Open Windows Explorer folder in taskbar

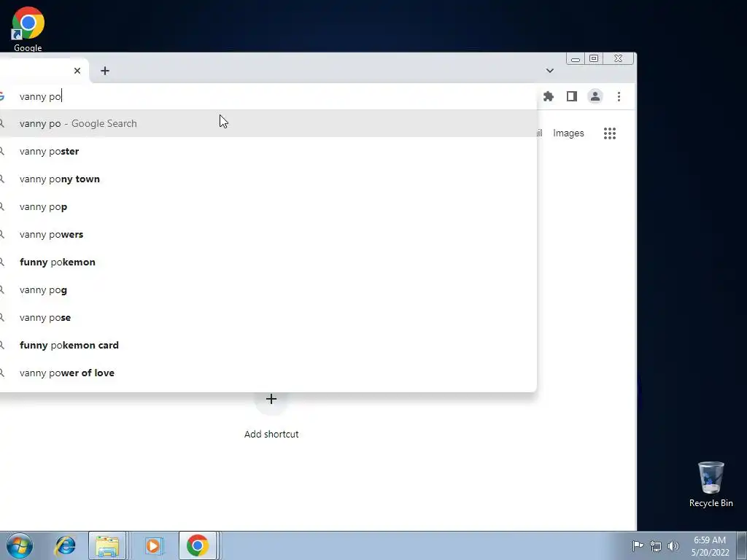click(107, 545)
